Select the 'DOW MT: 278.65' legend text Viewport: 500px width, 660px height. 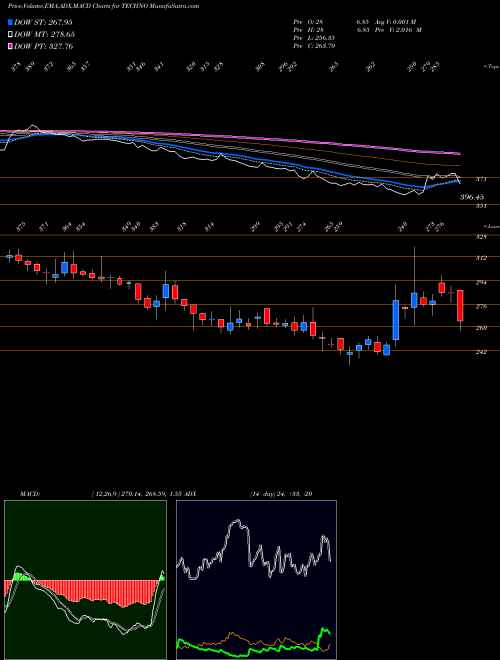44,34
